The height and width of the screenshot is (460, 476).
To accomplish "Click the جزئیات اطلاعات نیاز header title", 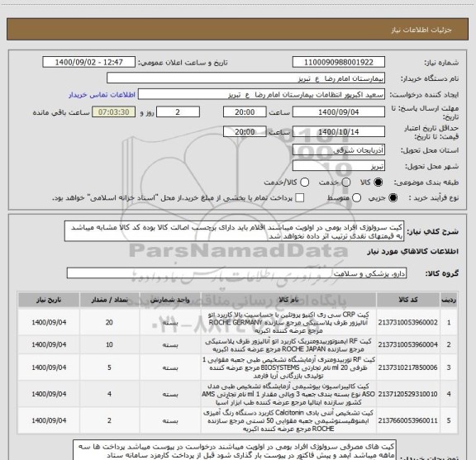I will pos(421,30).
